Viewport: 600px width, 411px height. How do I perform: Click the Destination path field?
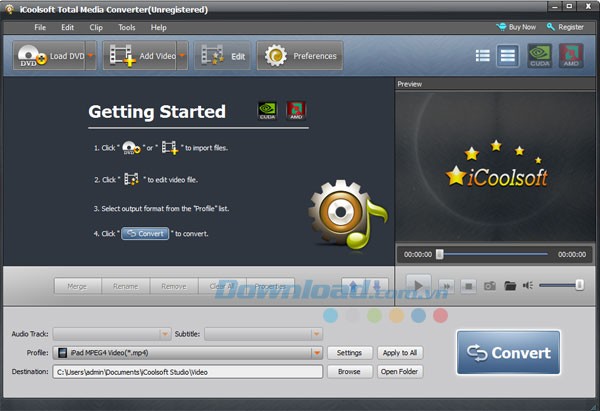coord(188,372)
